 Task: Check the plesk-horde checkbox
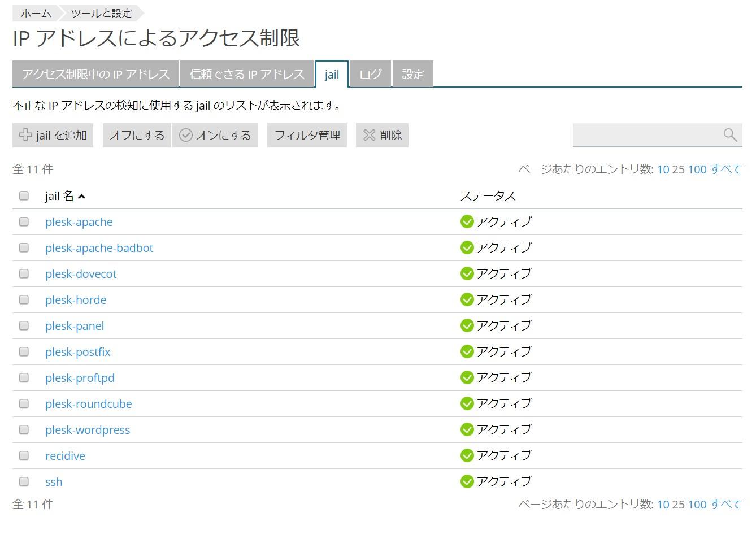[x=24, y=299]
